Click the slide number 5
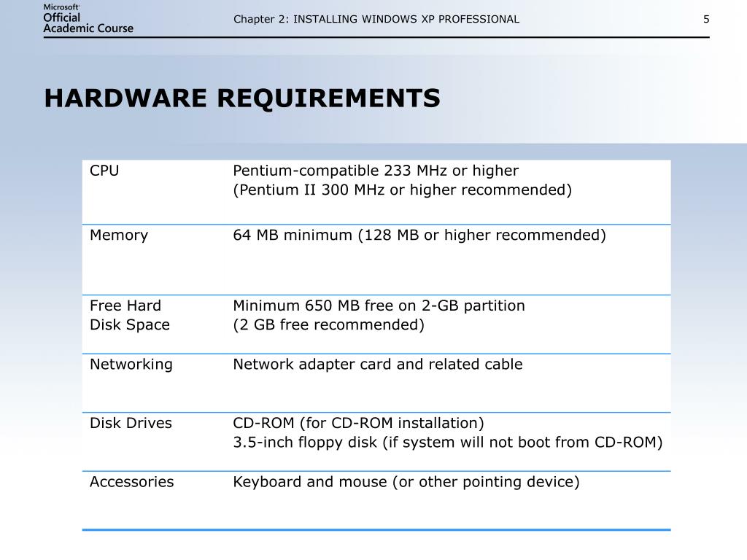747x560 pixels. (706, 20)
